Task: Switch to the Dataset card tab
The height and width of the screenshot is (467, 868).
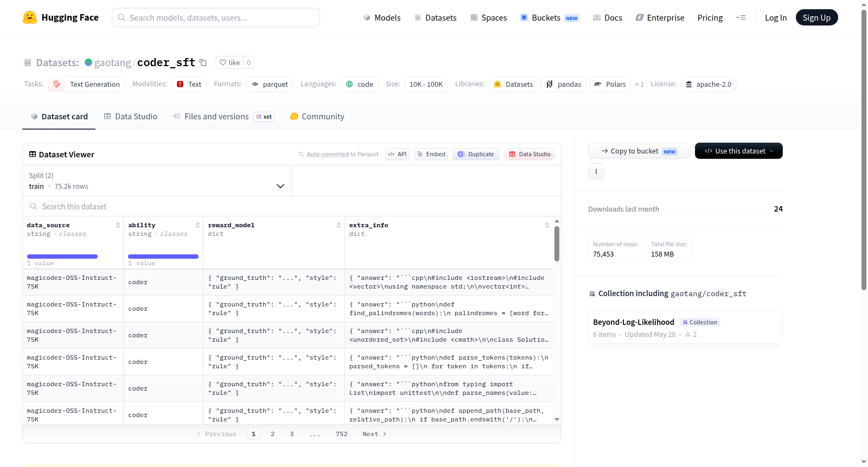Action: (59, 117)
